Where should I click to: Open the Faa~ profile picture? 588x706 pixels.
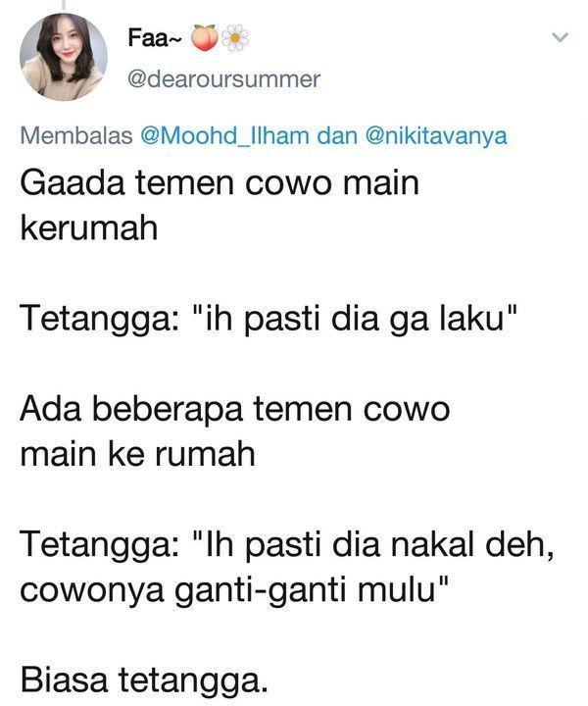pyautogui.click(x=64, y=57)
